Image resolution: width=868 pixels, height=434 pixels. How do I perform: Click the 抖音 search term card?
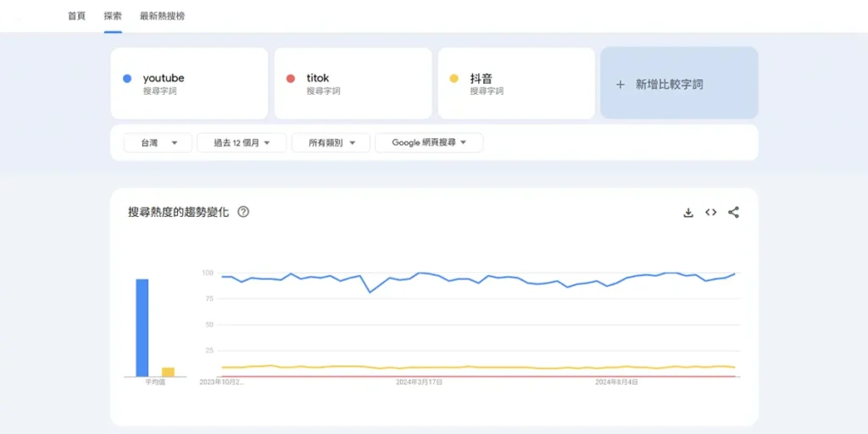[516, 83]
